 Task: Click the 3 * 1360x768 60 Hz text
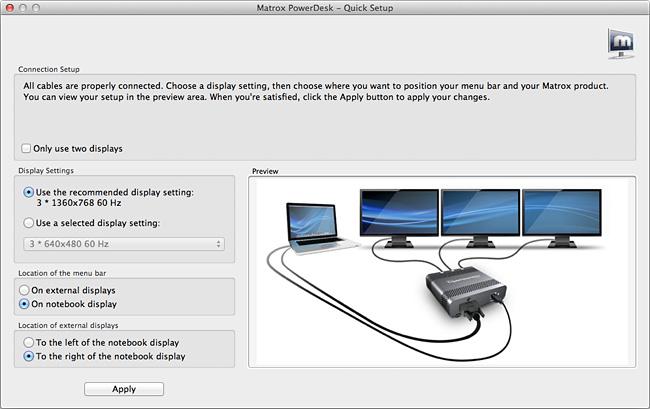79,203
